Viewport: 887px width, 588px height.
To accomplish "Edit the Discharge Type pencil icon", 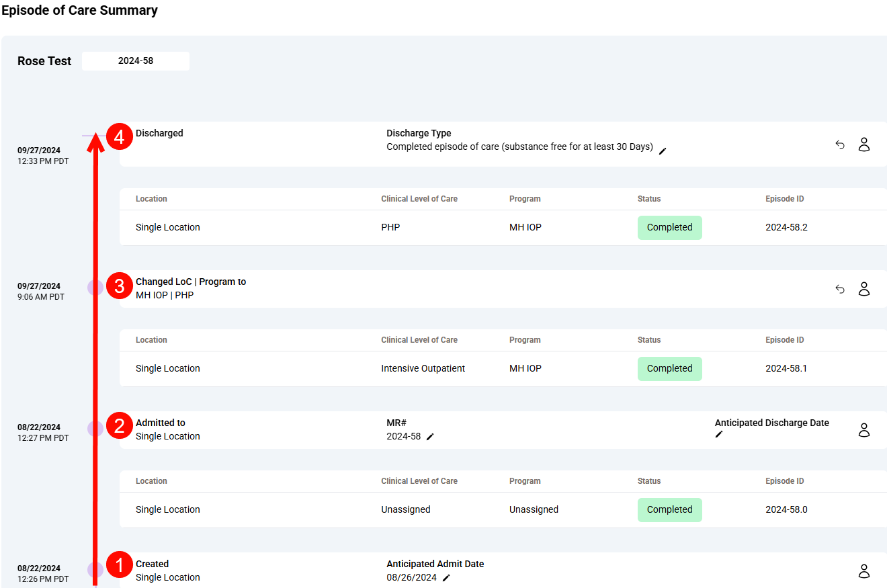I will tap(663, 151).
